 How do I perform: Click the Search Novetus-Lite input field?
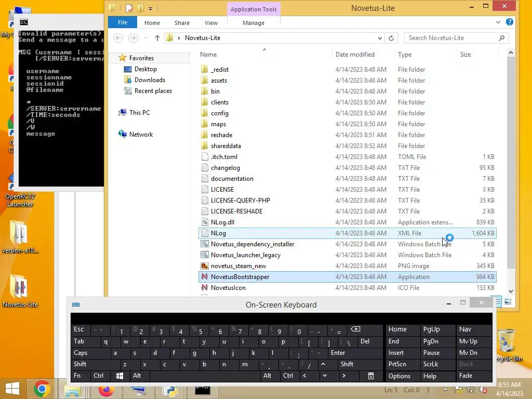pos(451,38)
